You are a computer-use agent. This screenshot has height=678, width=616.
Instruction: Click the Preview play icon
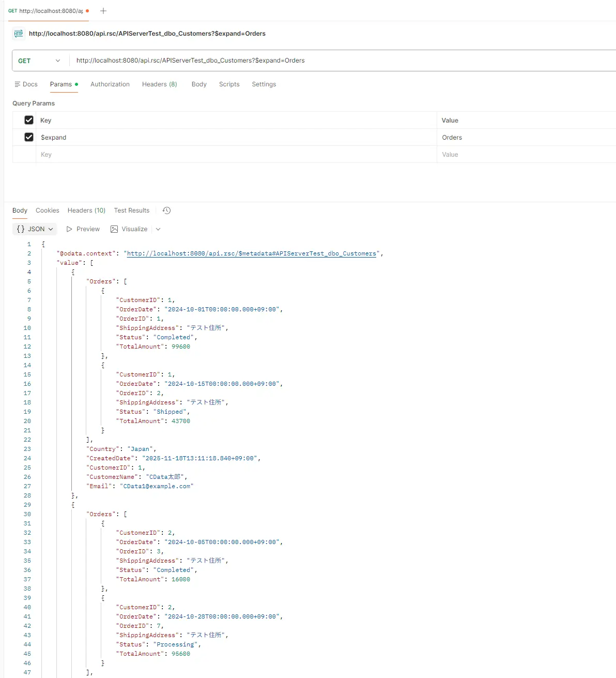[69, 229]
